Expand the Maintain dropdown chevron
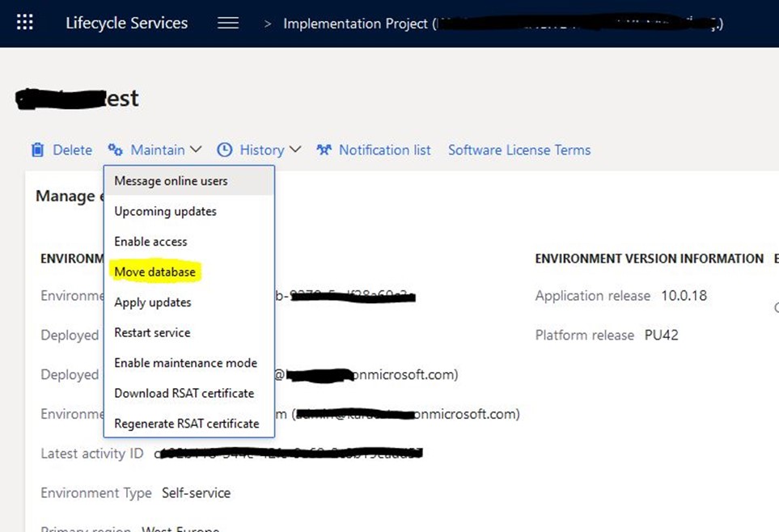Image resolution: width=779 pixels, height=532 pixels. click(x=196, y=150)
